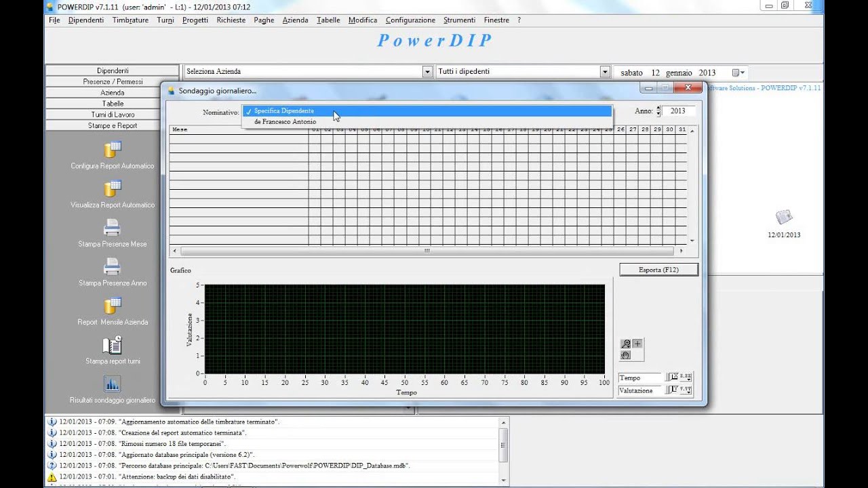Image resolution: width=868 pixels, height=488 pixels.
Task: Select the graph pan hand tool
Action: 626,355
